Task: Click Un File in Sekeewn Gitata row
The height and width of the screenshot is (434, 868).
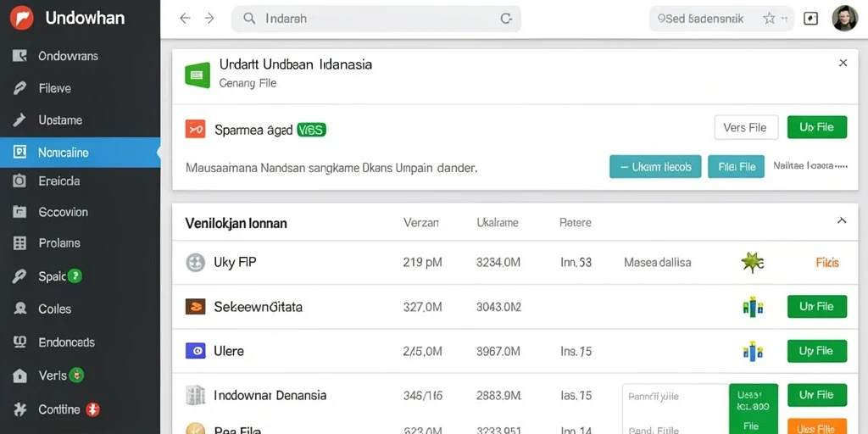Action: coord(817,306)
